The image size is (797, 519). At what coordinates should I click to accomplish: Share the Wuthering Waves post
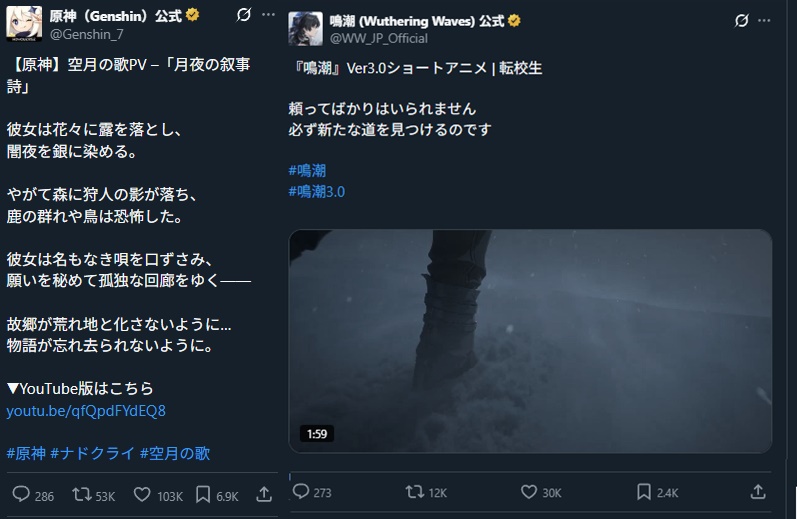(x=758, y=492)
